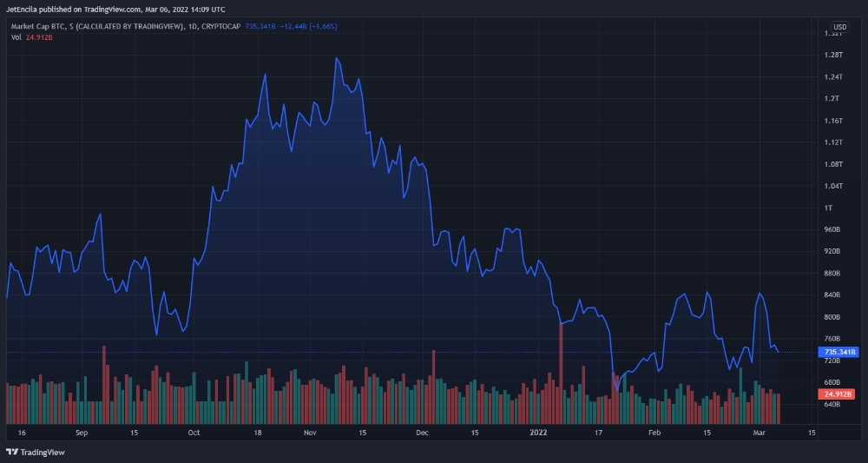This screenshot has width=868, height=463.
Task: Click the blue '735.341B' price axis tag
Action: point(838,352)
